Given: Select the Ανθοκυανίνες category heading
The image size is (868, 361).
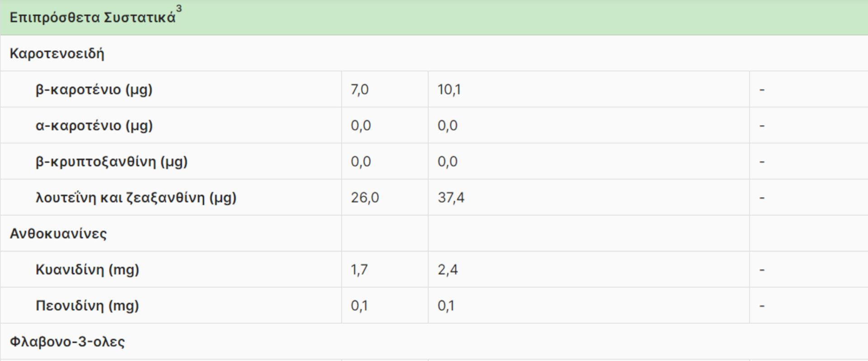Looking at the screenshot, I should click(58, 234).
